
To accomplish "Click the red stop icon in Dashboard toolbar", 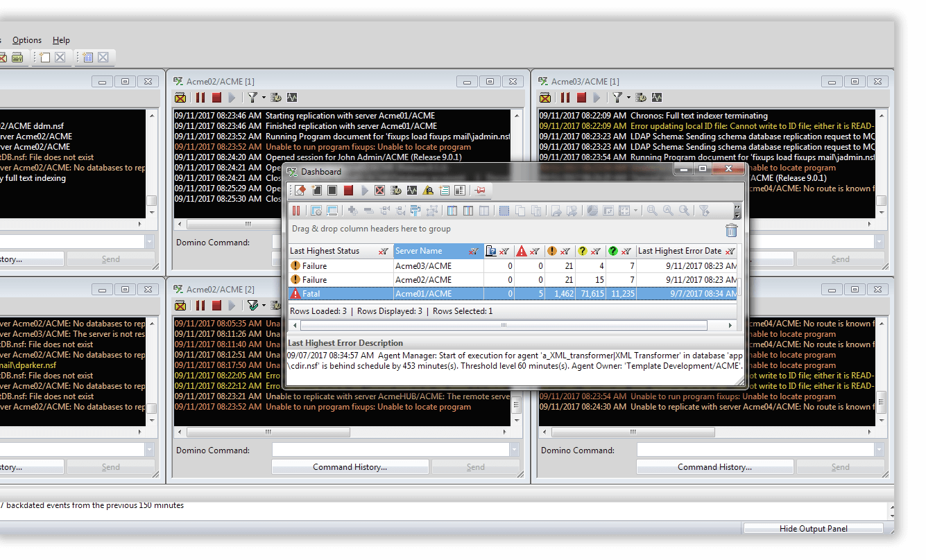I will pos(348,191).
